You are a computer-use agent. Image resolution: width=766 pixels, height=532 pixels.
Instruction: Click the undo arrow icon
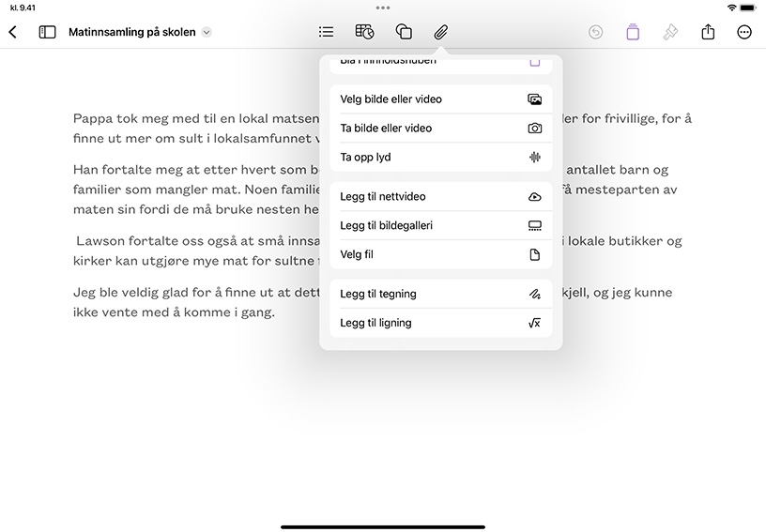tap(595, 32)
